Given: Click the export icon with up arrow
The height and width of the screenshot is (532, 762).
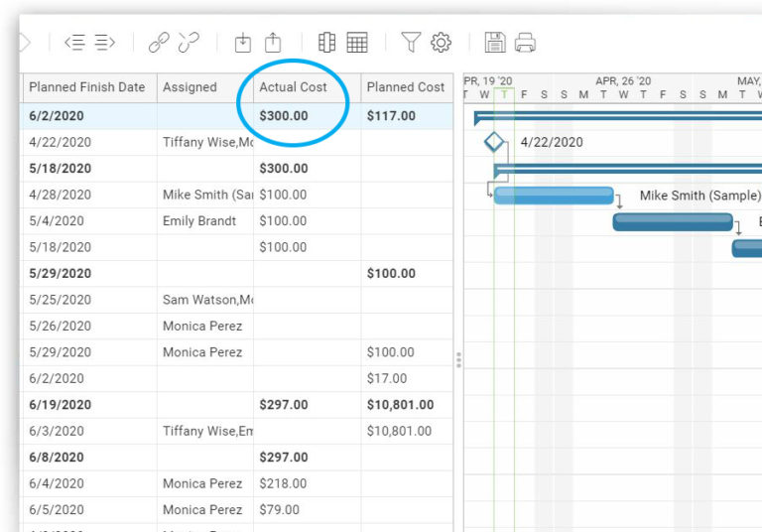Looking at the screenshot, I should [273, 43].
